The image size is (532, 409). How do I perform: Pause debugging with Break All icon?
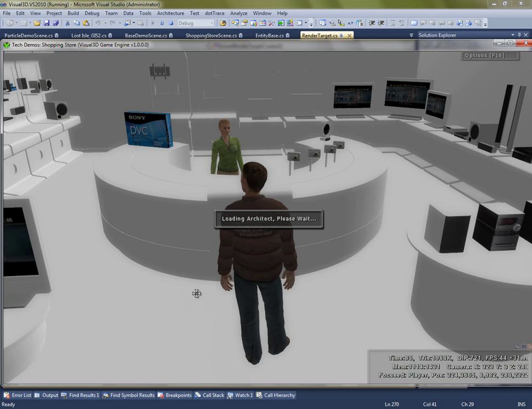162,23
